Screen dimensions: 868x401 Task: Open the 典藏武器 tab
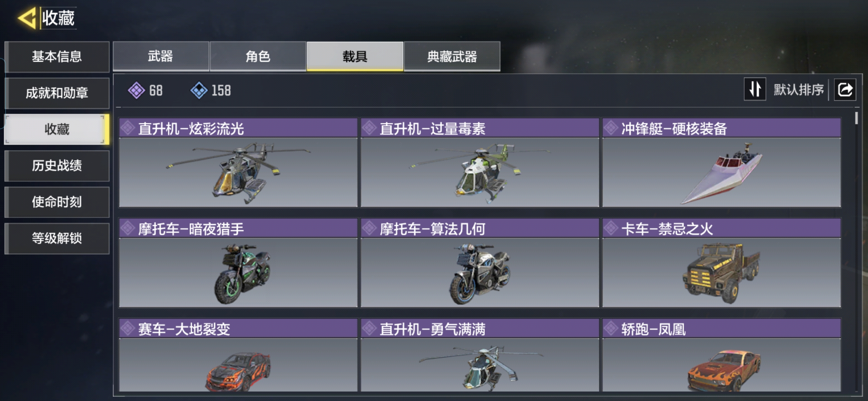pyautogui.click(x=452, y=56)
